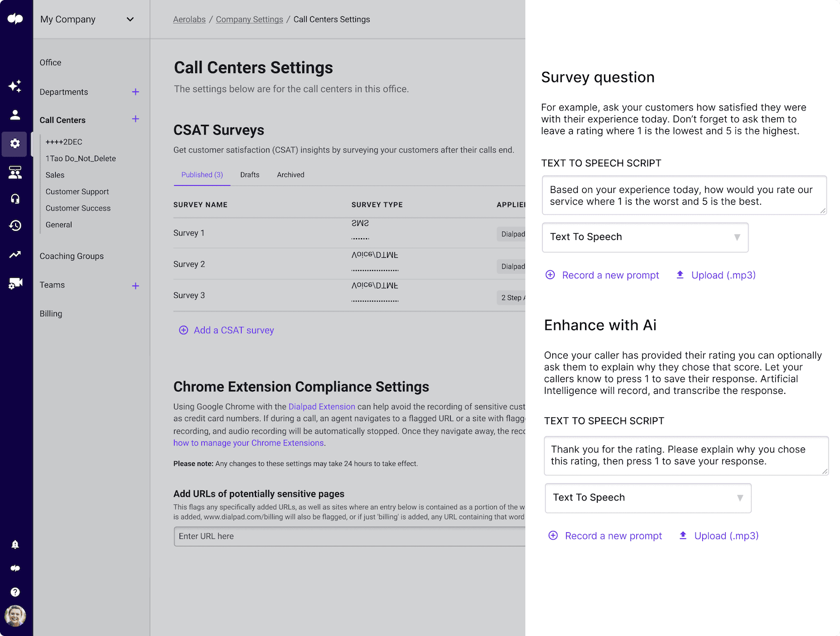
Task: Click the Enhance with Ai script text box
Action: 686,456
